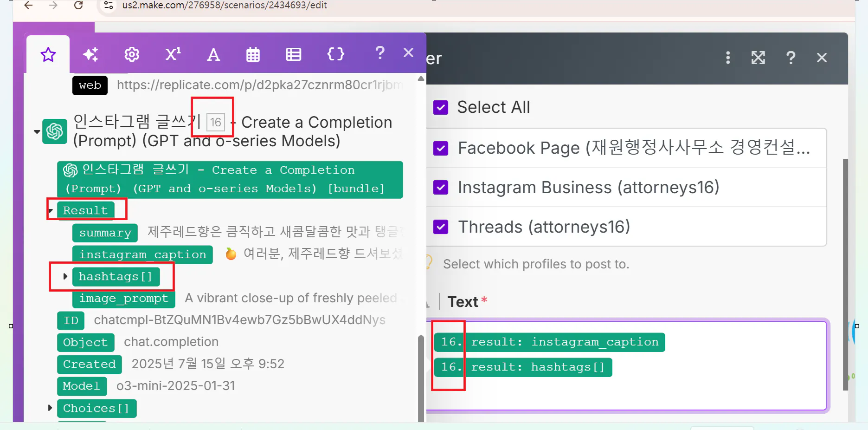This screenshot has width=868, height=430.
Task: Expand the Choices[] array
Action: coord(50,408)
